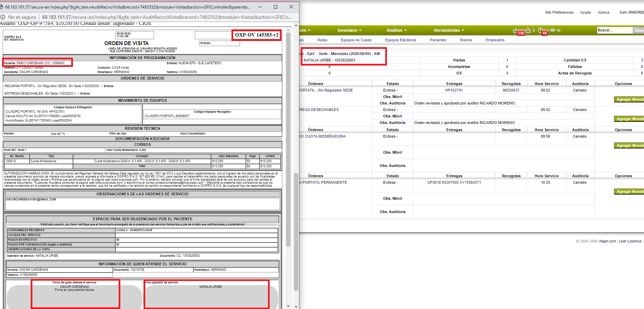The image size is (644, 309).
Task: Click Agregar Novedad for ENTREGA DESECHABLES order
Action: [x=629, y=119]
